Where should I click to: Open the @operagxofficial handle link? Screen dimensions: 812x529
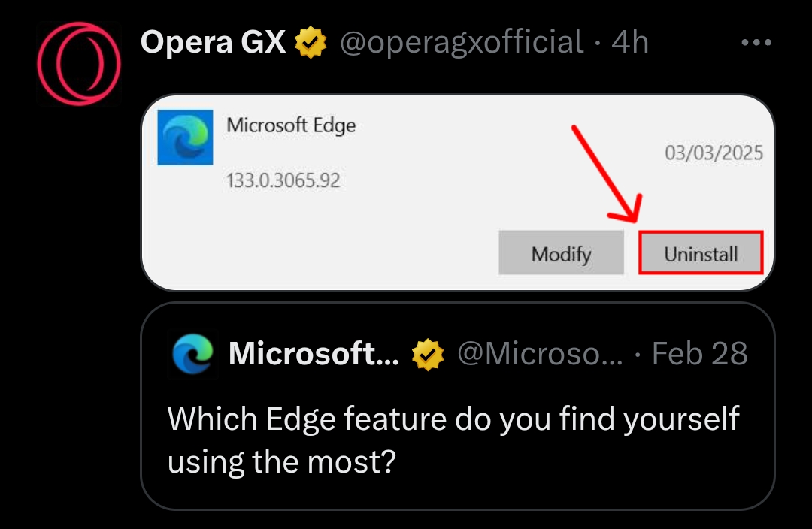pos(462,42)
